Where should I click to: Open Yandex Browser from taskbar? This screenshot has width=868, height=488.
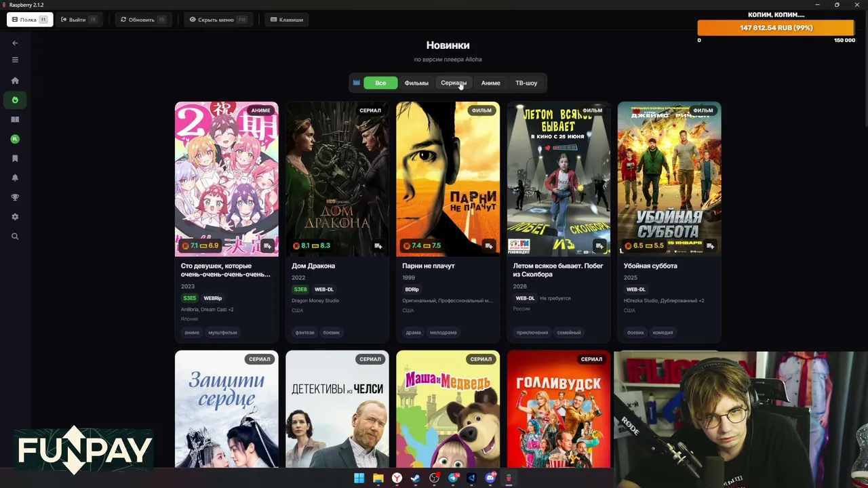397,479
